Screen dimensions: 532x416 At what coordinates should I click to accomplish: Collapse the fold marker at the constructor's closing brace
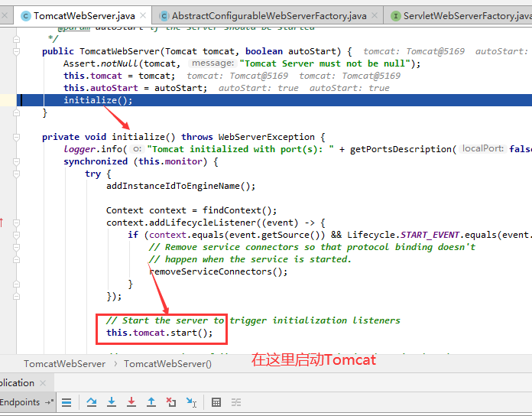click(x=16, y=112)
